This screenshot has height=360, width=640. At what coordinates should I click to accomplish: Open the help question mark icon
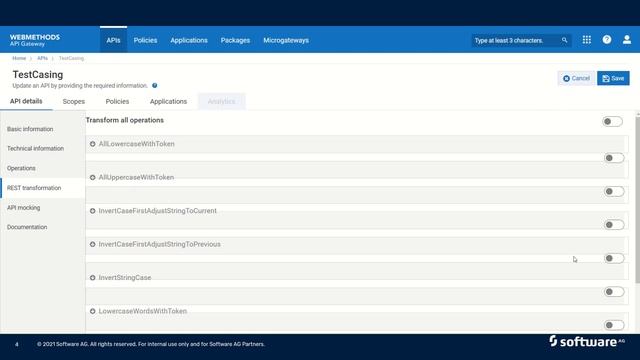pyautogui.click(x=607, y=40)
